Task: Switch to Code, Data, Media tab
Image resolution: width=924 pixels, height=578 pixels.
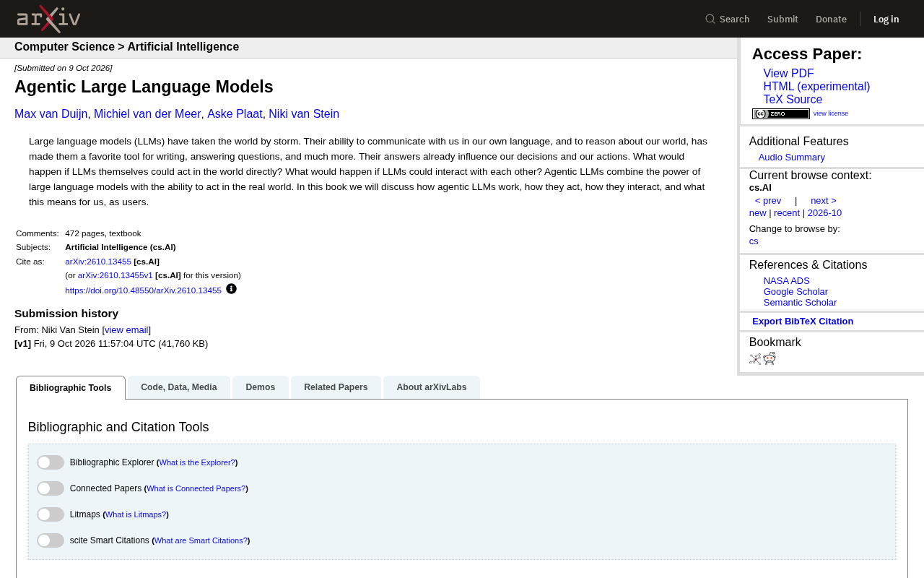Action: 179,387
